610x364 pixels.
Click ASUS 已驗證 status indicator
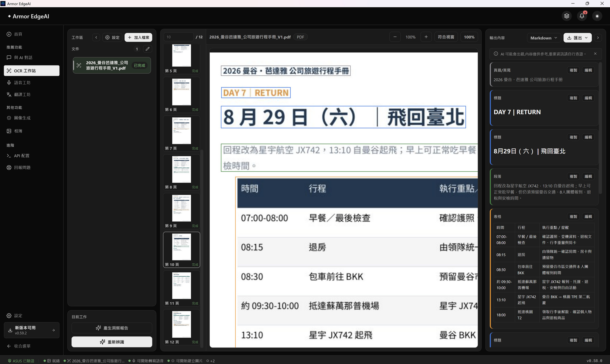[21, 361]
